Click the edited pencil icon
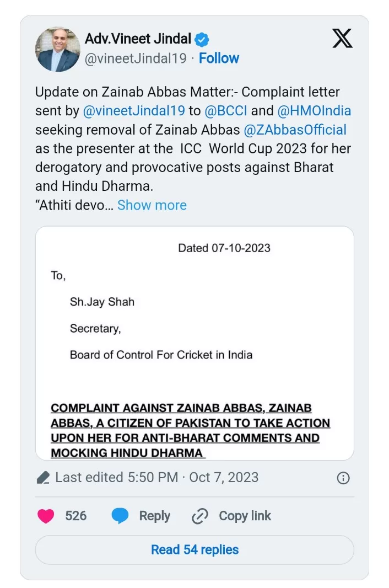 click(43, 478)
